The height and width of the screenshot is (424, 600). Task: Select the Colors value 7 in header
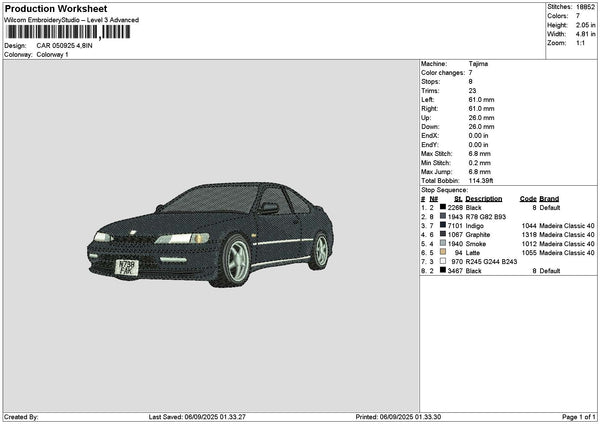[577, 16]
